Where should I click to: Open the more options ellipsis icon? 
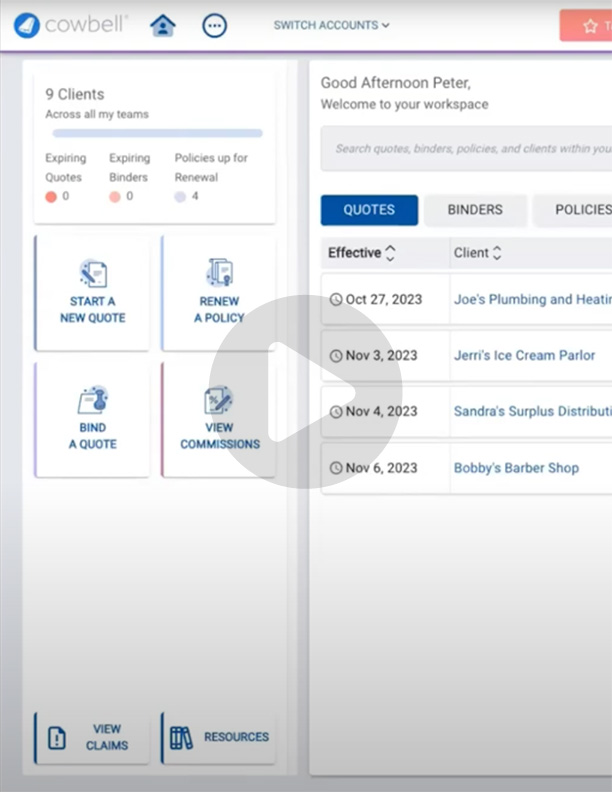pyautogui.click(x=215, y=25)
